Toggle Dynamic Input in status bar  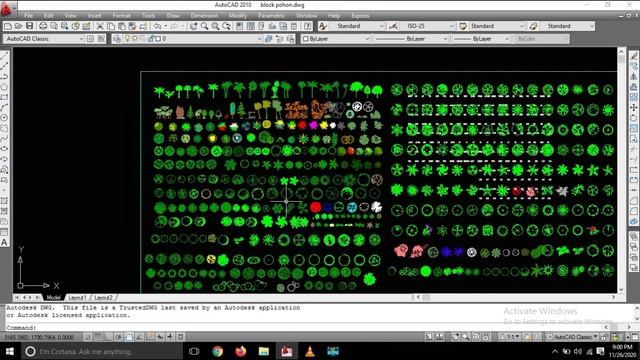point(160,337)
